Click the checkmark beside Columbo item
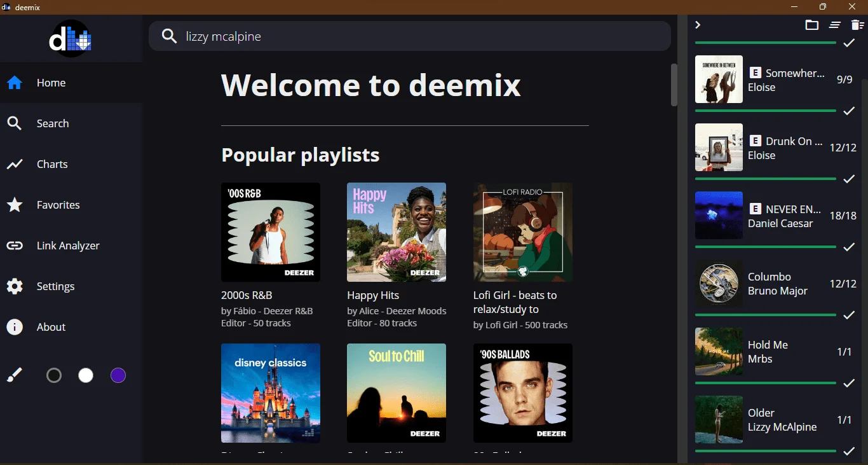The width and height of the screenshot is (868, 465). tap(849, 315)
